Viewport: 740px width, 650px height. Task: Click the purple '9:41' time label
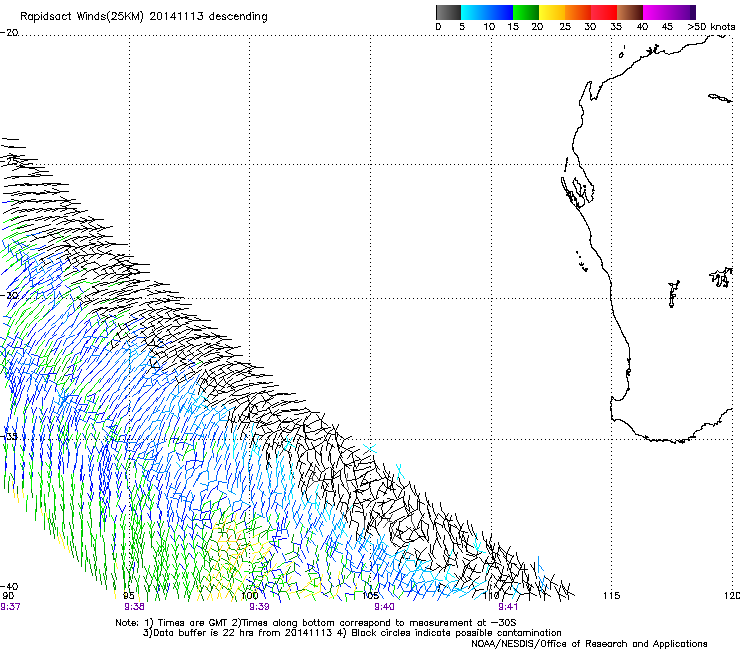[x=508, y=607]
